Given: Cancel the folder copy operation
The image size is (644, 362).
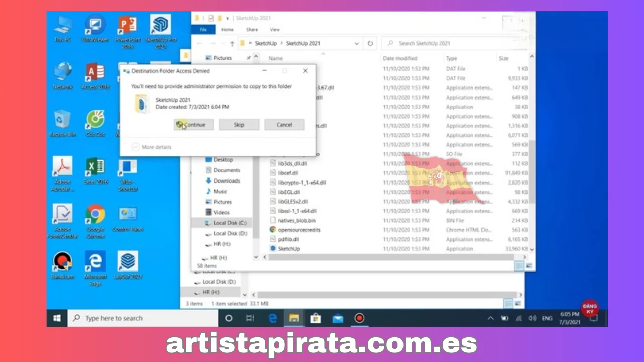Looking at the screenshot, I should click(x=284, y=125).
